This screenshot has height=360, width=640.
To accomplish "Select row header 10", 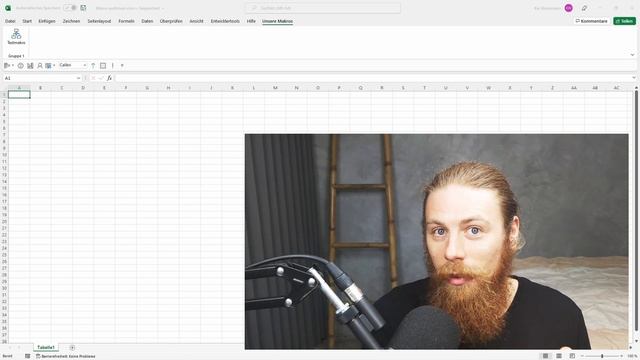I will click(4, 155).
